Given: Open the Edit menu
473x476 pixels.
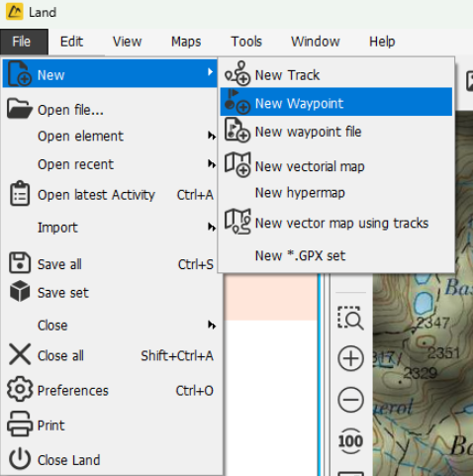Looking at the screenshot, I should pyautogui.click(x=71, y=42).
